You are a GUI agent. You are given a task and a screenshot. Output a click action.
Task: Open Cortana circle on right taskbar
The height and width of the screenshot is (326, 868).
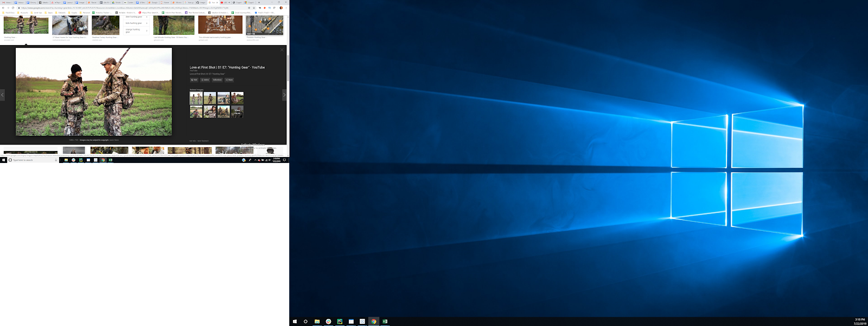305,322
